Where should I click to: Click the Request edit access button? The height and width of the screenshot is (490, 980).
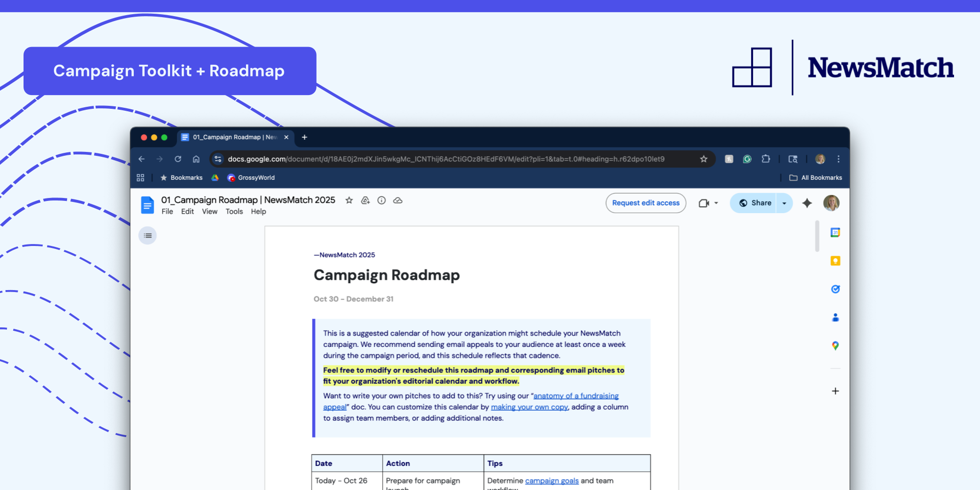pyautogui.click(x=646, y=203)
